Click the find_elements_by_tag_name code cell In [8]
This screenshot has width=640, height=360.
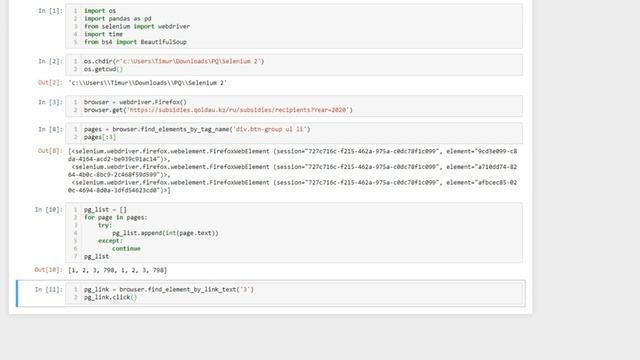click(x=294, y=133)
